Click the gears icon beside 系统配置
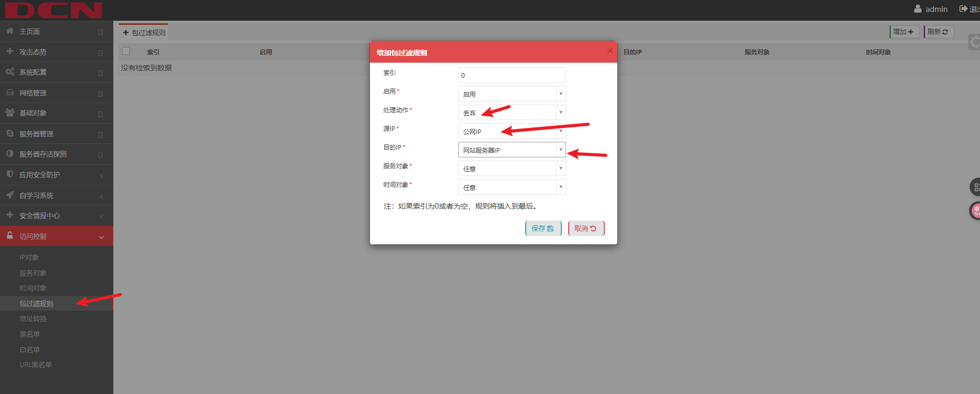The width and height of the screenshot is (980, 394). point(10,72)
